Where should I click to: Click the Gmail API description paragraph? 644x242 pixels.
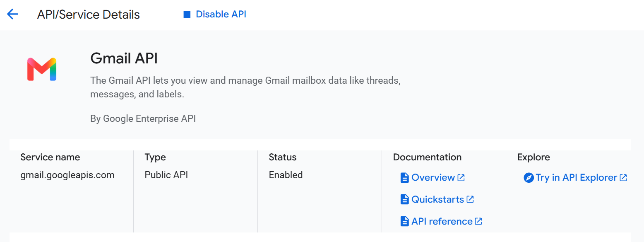(245, 87)
